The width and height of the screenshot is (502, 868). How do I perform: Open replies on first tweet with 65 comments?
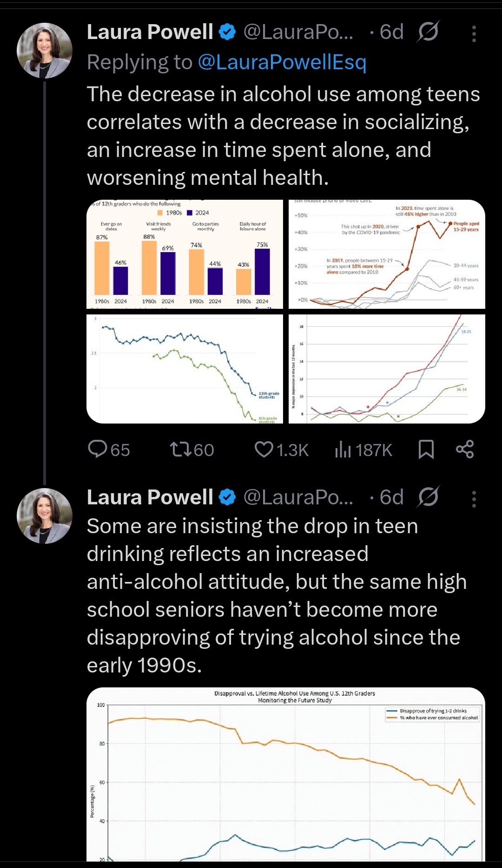coord(109,450)
